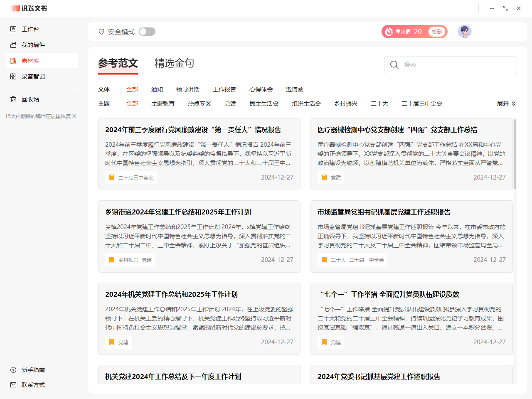The image size is (532, 399).
Task: Open the 新手指南 beginner guide icon
Action: pyautogui.click(x=13, y=370)
